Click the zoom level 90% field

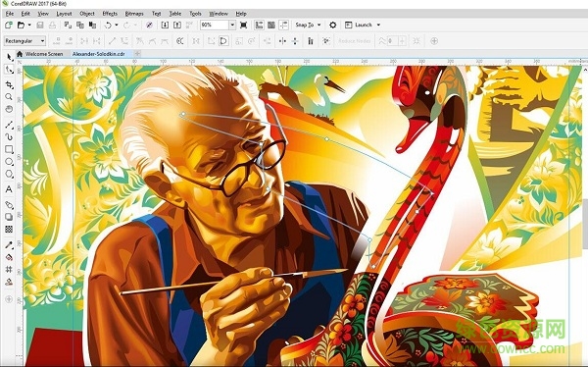pos(214,25)
